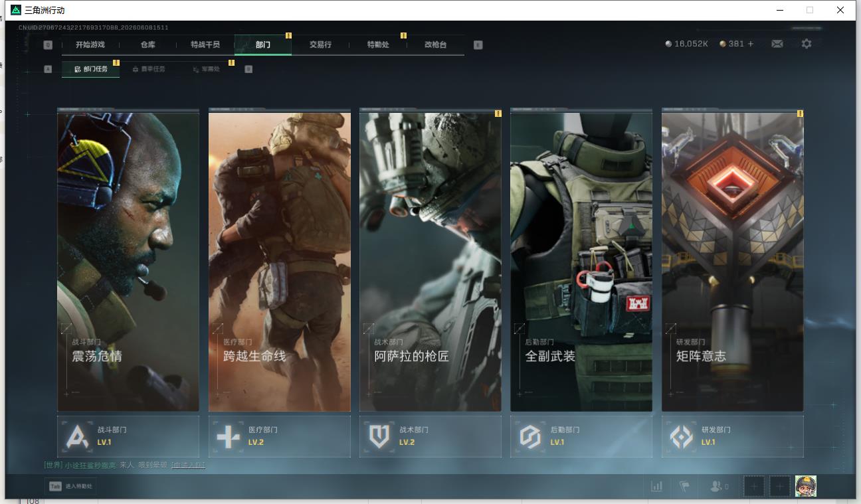Viewport: 861px width, 504px height.
Task: Click the D key next sub-tab icon
Action: point(248,69)
